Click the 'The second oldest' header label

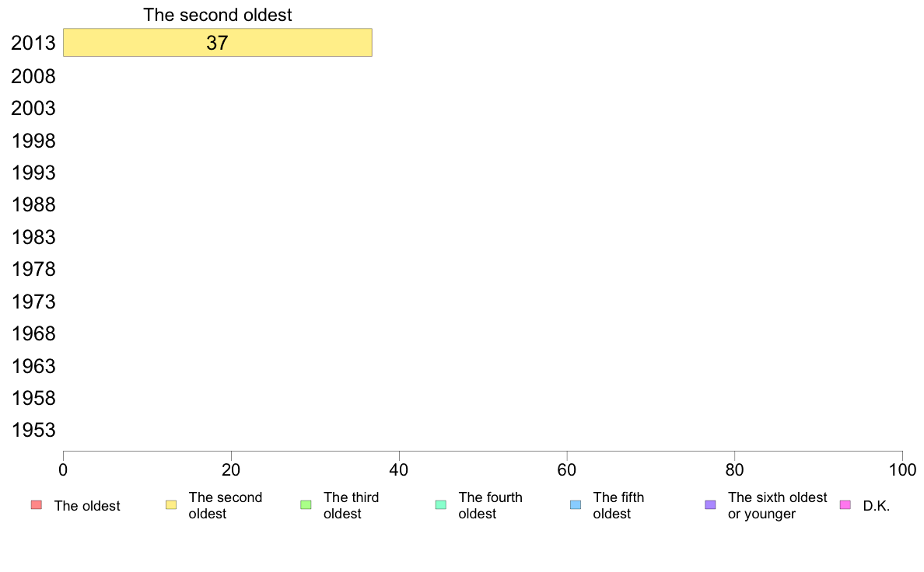point(218,15)
